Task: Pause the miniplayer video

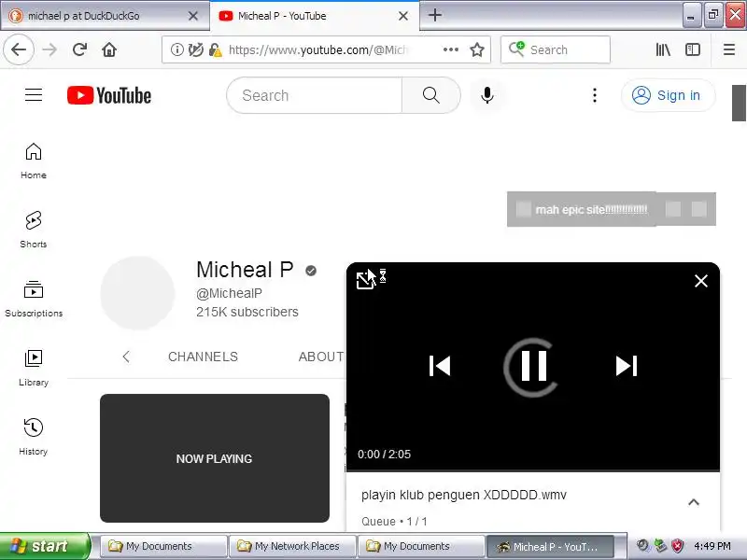Action: pyautogui.click(x=533, y=366)
